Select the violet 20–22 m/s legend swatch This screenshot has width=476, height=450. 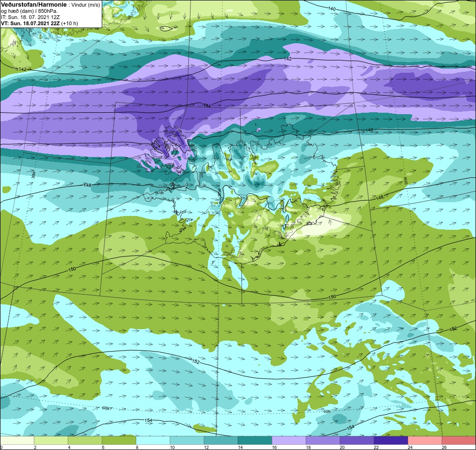pos(357,440)
